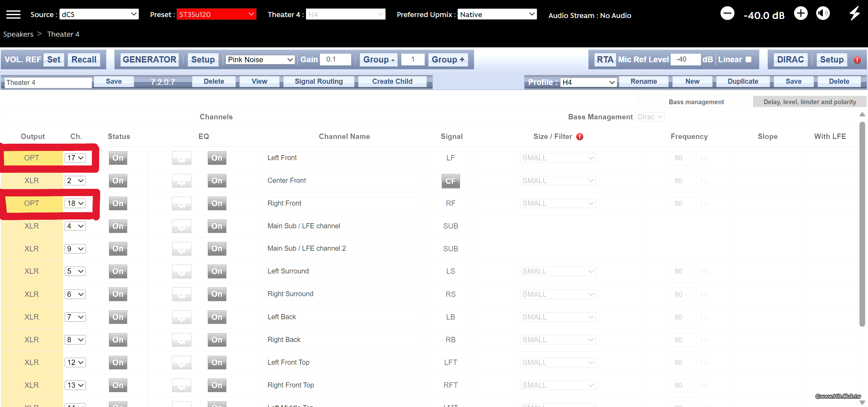
Task: Click the Signal Routing button
Action: [x=318, y=81]
